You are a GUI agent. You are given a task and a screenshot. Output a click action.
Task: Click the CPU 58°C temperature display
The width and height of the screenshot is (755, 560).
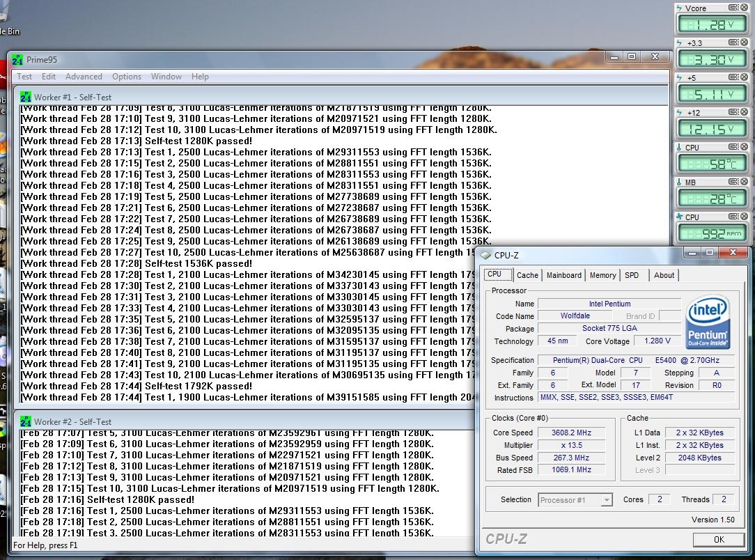click(712, 164)
